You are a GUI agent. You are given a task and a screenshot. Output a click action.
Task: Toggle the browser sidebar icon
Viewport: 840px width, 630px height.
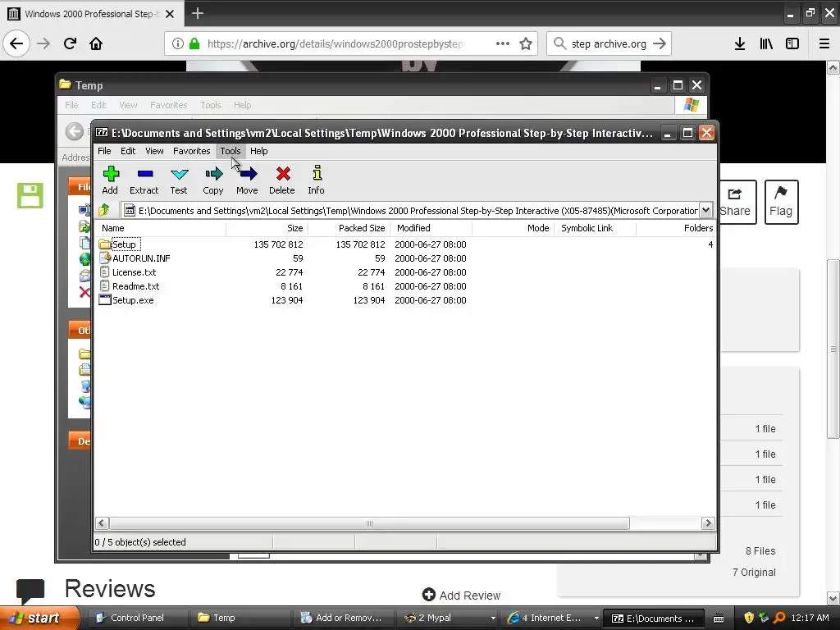coord(792,44)
